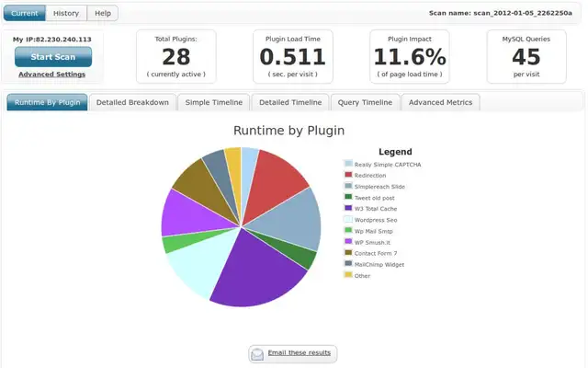Click the Other legend label
588x368 pixels.
point(362,276)
